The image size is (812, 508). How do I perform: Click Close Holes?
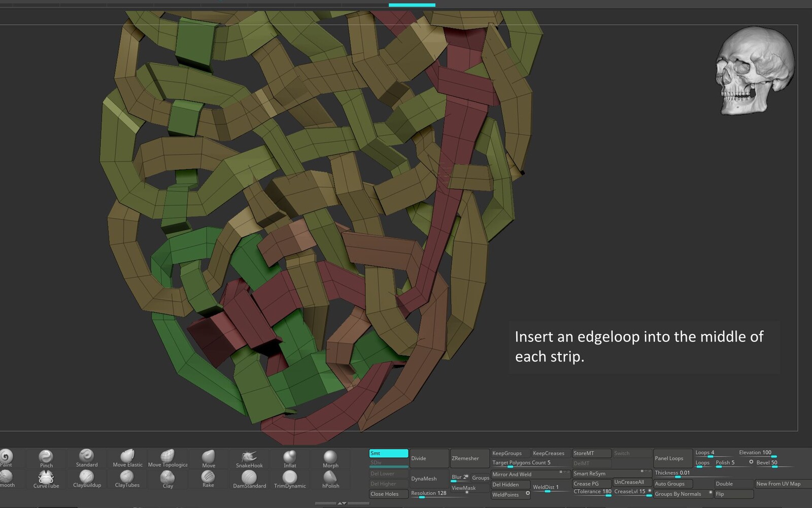[389, 494]
